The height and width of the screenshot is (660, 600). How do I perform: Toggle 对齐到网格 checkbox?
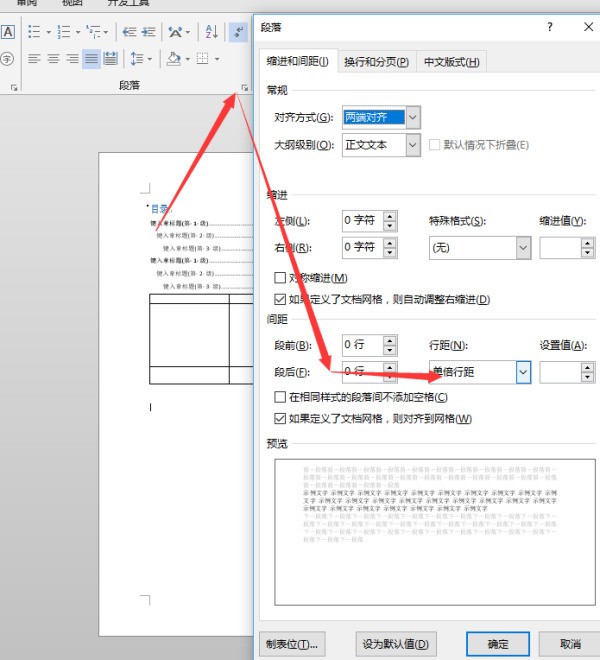tap(280, 418)
